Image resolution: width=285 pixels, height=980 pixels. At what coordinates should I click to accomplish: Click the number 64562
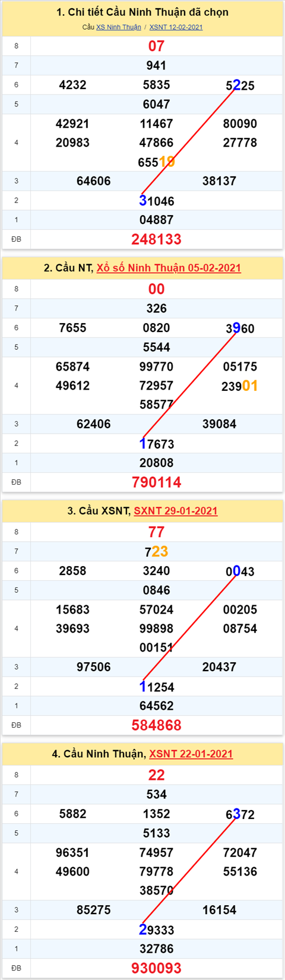tap(156, 706)
